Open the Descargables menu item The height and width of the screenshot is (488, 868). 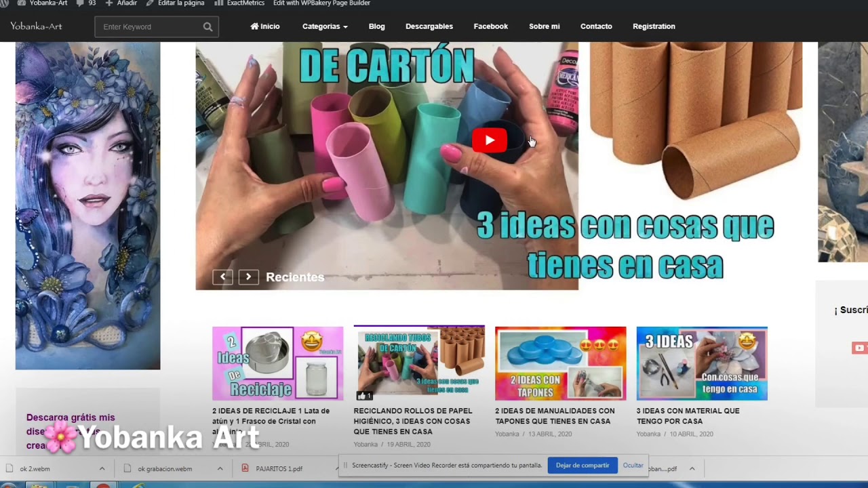pos(429,26)
